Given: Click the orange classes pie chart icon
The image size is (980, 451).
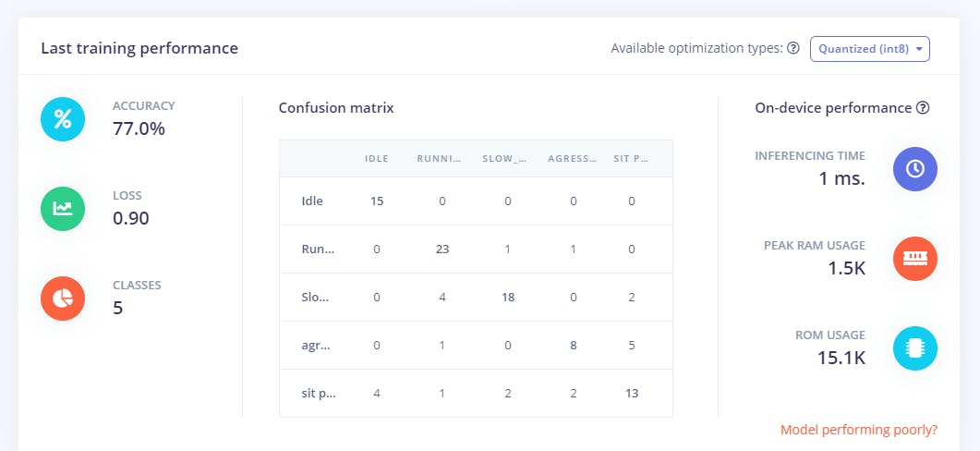Looking at the screenshot, I should click(63, 299).
